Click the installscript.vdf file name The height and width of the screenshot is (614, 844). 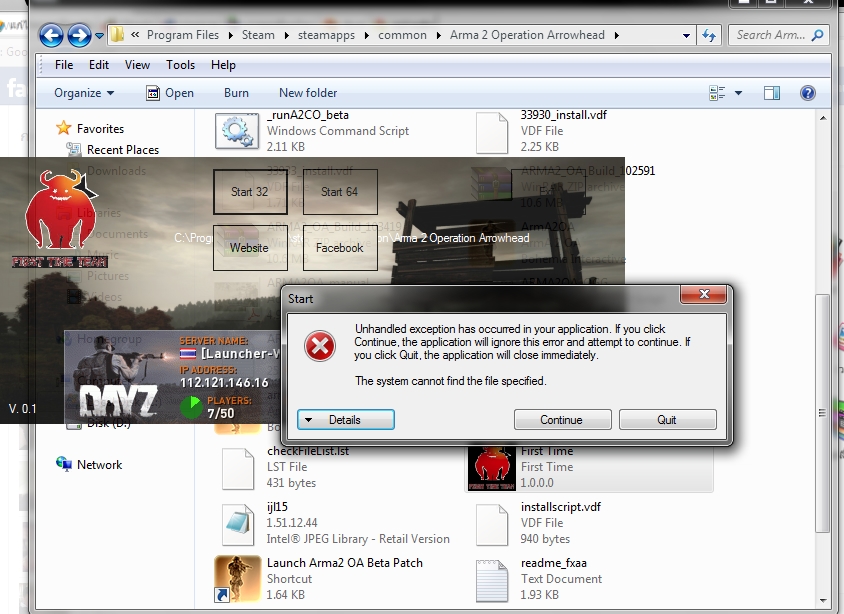[x=560, y=507]
